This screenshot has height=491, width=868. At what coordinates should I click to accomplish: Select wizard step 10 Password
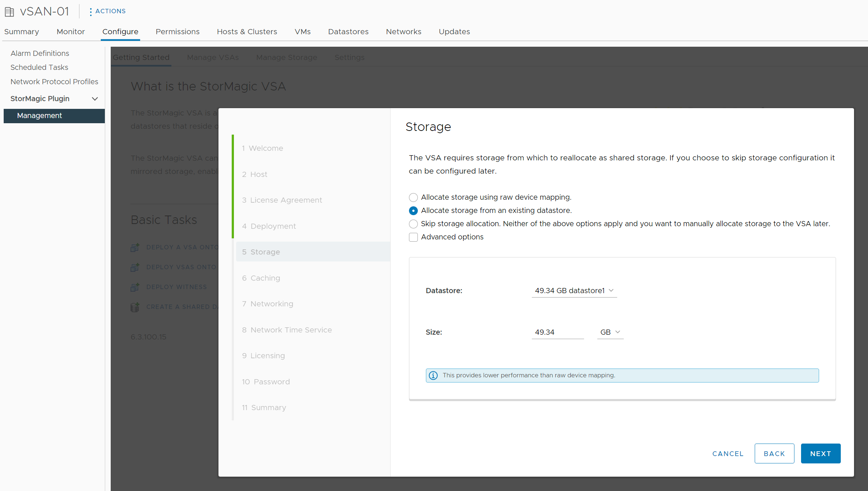(x=266, y=382)
